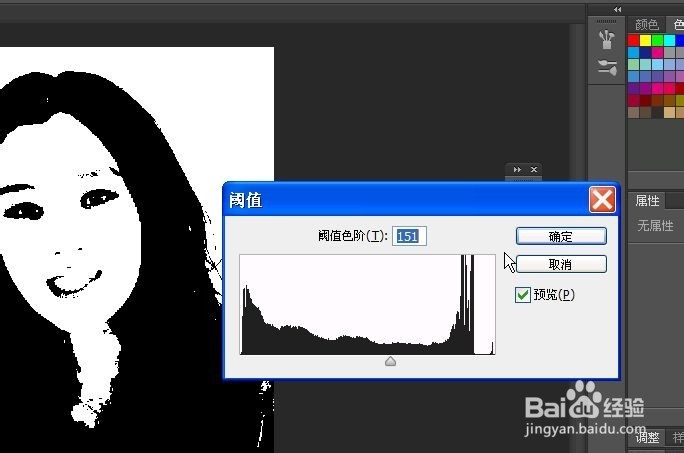Close the small floating panel behind the dialog
Screen dimensions: 684x453
point(534,169)
